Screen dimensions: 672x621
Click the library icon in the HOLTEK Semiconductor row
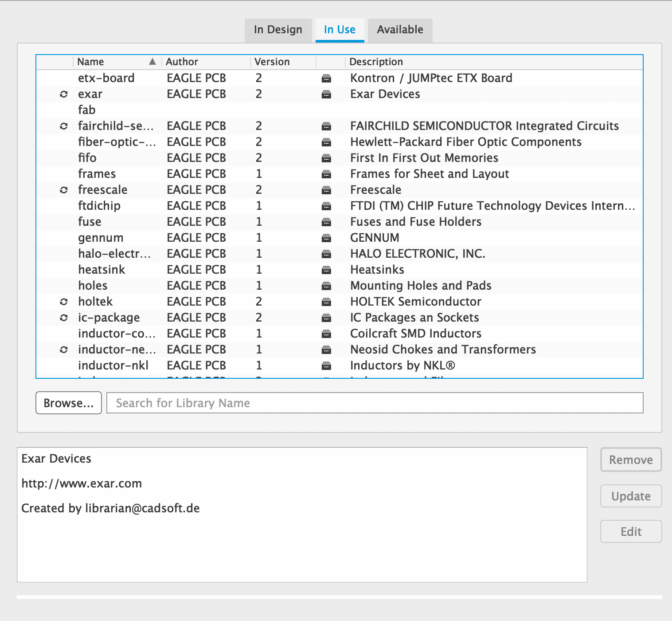point(326,302)
